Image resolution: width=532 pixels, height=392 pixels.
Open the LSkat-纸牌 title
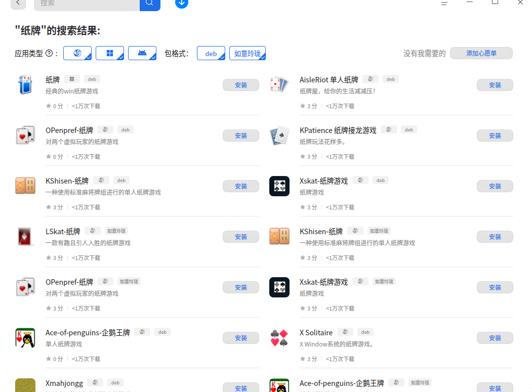(63, 232)
